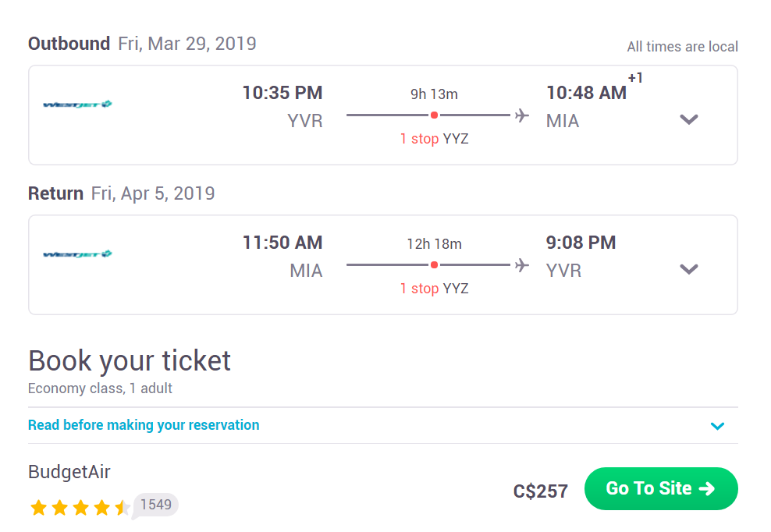The width and height of the screenshot is (771, 532).
Task: Click the airplane icon on outbound route
Action: (522, 115)
